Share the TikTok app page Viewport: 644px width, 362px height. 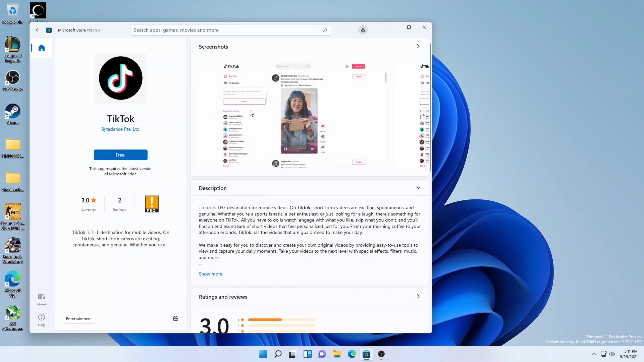pos(176,318)
